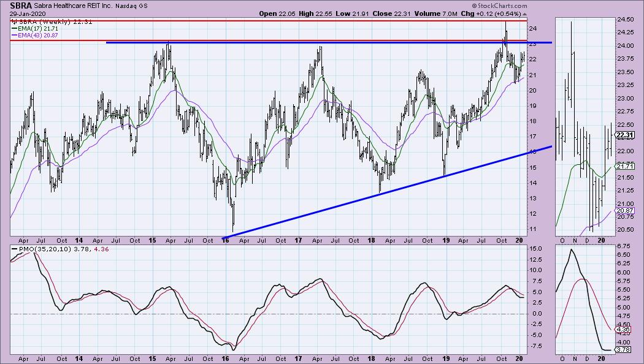Click the EMA(17) 21.71 legend entry
Viewport: 644px width, 364px height.
click(x=35, y=29)
